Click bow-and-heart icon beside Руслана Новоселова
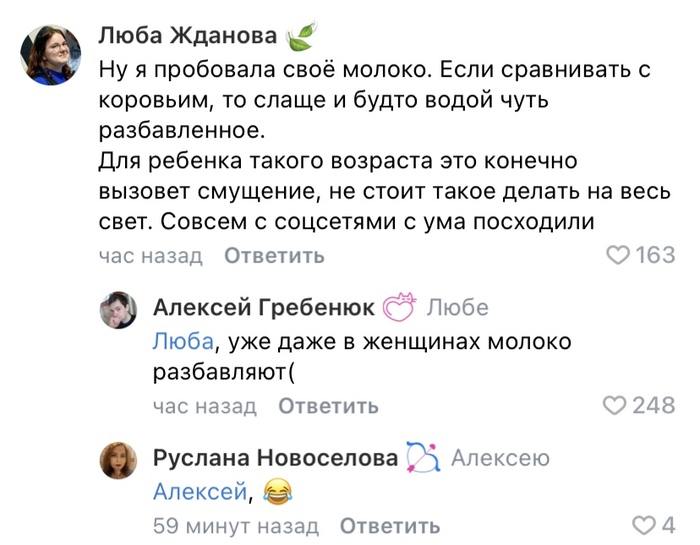 click(424, 458)
